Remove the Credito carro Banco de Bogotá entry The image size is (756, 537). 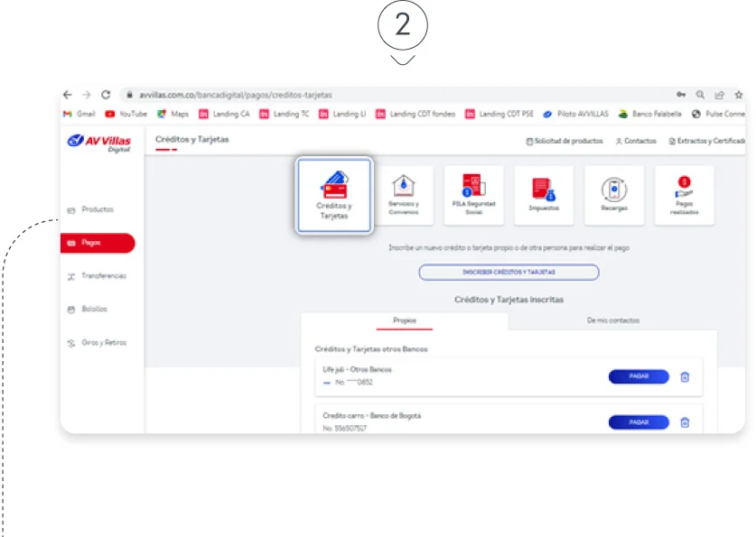click(685, 421)
